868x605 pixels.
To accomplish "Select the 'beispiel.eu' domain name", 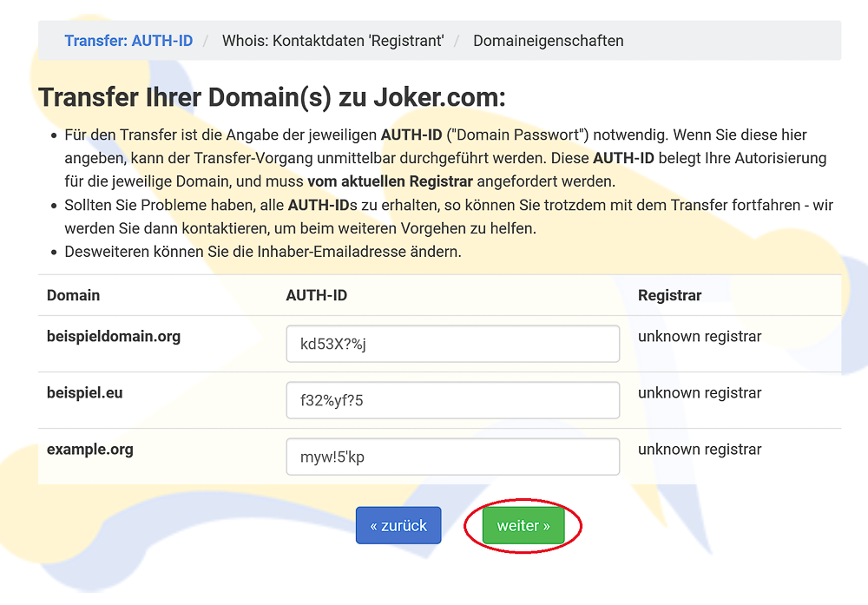I will tap(85, 393).
